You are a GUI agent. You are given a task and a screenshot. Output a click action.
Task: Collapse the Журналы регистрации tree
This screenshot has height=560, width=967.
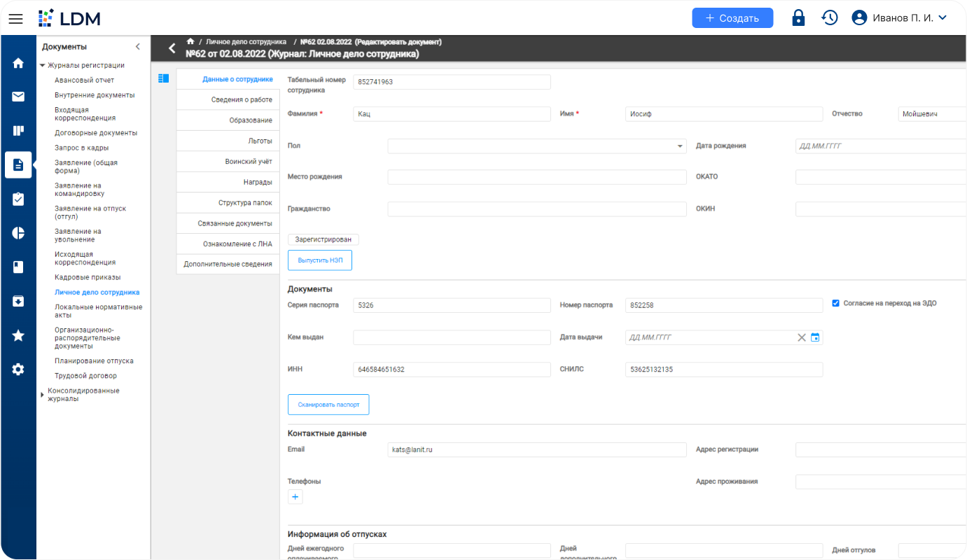pyautogui.click(x=43, y=65)
